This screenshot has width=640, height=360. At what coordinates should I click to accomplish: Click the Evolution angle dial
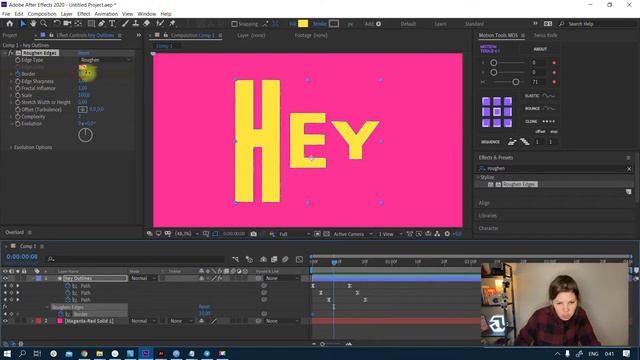pyautogui.click(x=85, y=135)
